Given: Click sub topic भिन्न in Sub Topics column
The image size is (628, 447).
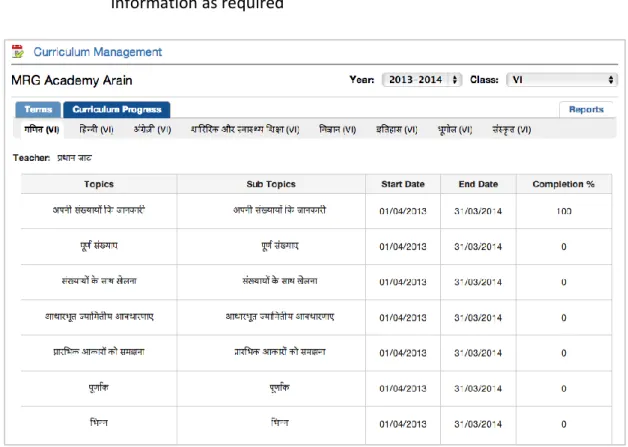Looking at the screenshot, I should [x=280, y=422].
